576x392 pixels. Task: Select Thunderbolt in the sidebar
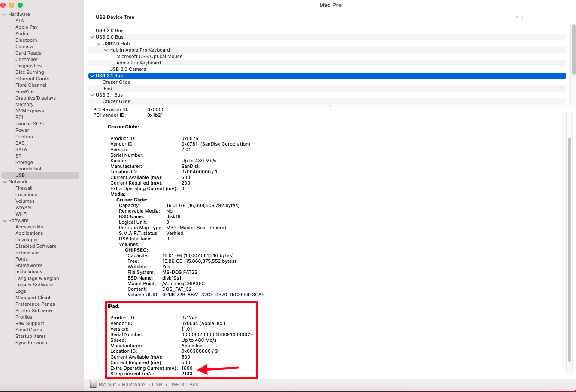coord(29,169)
